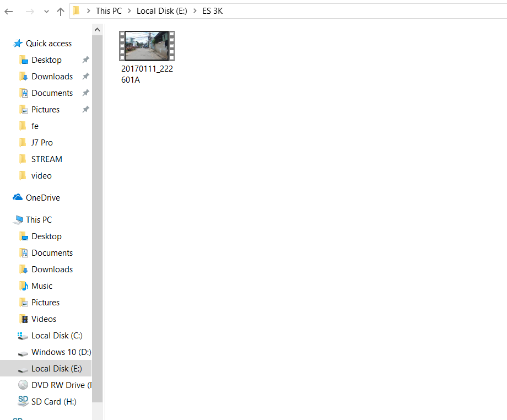The image size is (507, 420).
Task: Select Windows 10 (D:) drive
Action: pyautogui.click(x=61, y=352)
